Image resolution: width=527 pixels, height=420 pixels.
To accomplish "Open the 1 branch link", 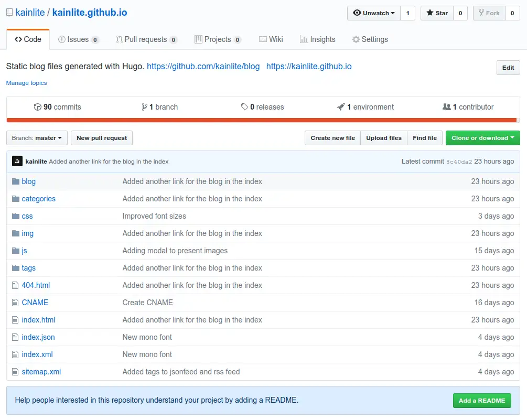I will pyautogui.click(x=159, y=107).
